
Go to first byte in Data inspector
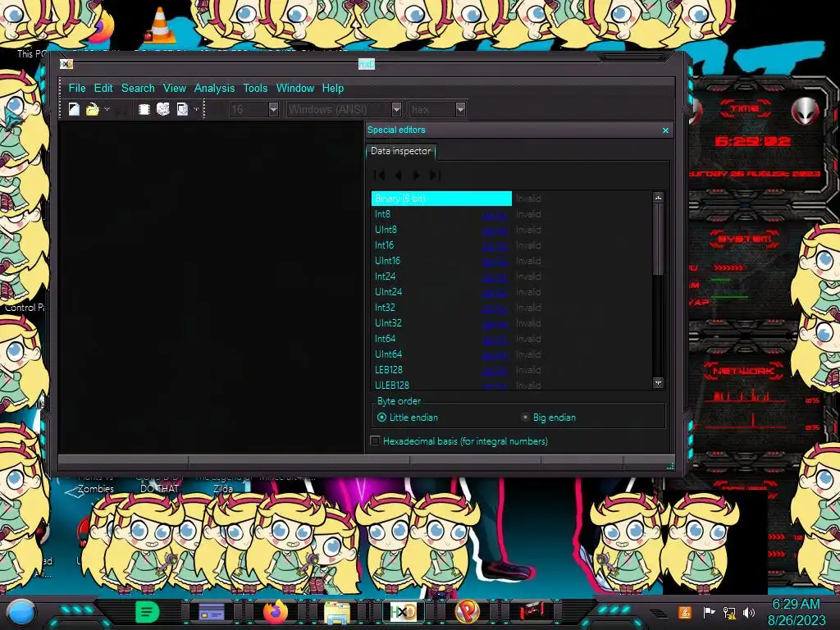click(x=380, y=176)
